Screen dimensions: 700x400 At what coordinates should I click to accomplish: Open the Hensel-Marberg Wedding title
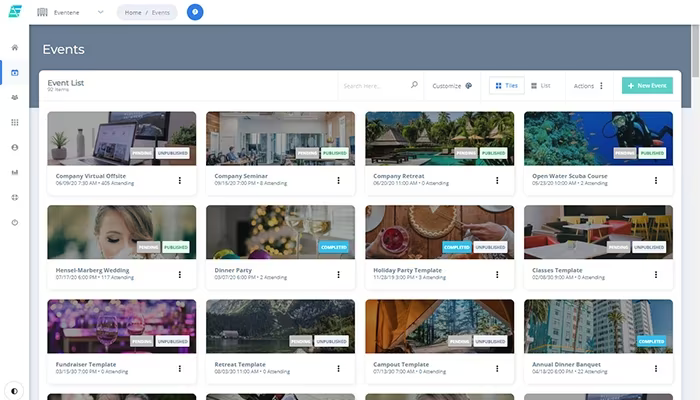[x=92, y=270]
